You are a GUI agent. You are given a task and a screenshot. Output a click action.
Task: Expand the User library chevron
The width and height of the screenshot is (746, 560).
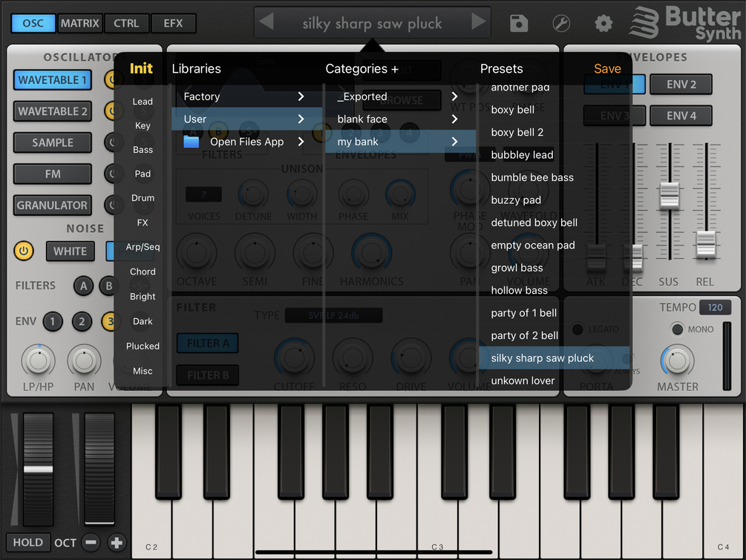[301, 119]
